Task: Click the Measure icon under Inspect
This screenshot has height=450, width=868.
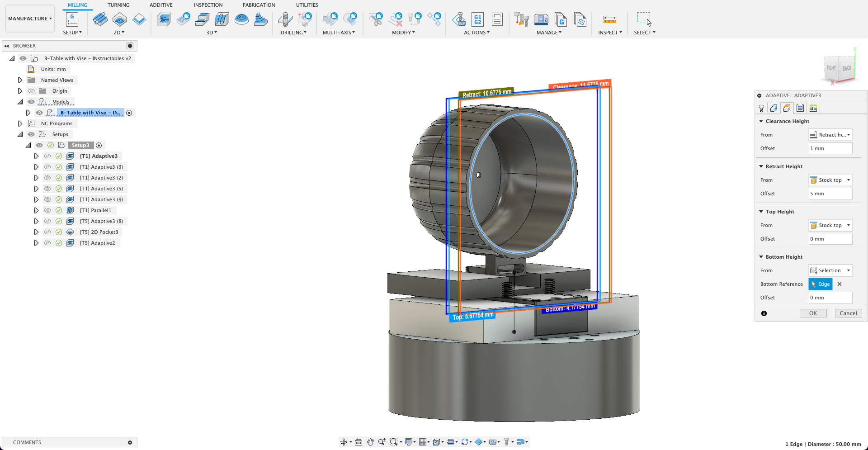Action: click(x=610, y=19)
